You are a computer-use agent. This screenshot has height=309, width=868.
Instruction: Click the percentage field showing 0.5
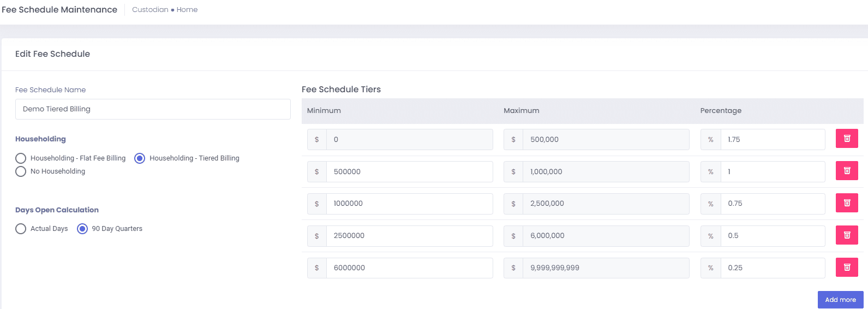pyautogui.click(x=772, y=236)
